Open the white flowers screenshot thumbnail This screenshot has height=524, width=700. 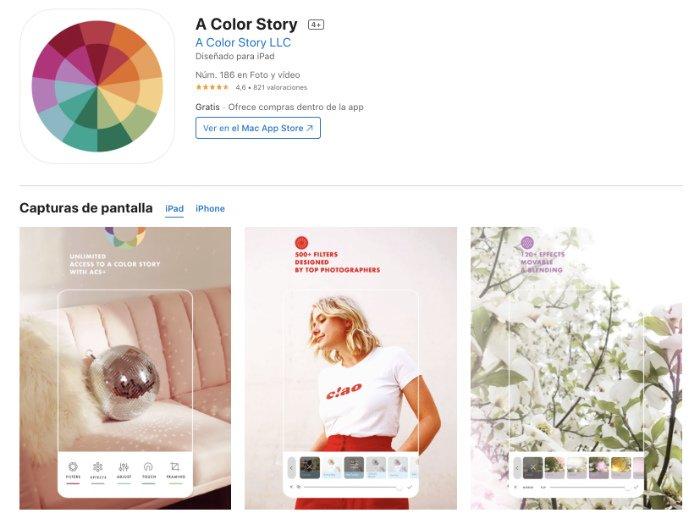point(576,368)
